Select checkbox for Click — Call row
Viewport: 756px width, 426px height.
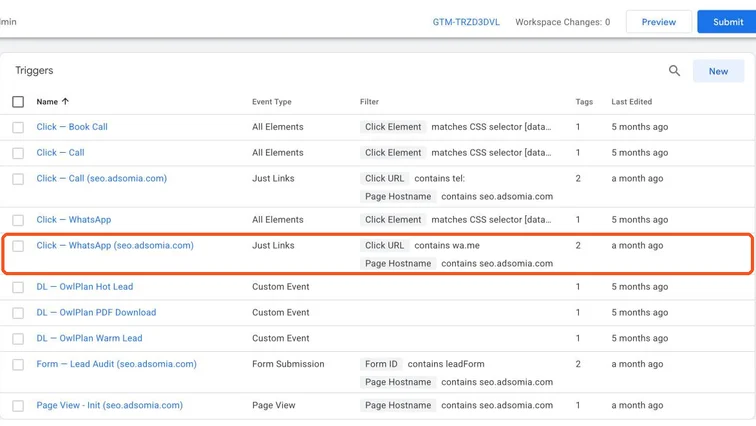point(18,153)
